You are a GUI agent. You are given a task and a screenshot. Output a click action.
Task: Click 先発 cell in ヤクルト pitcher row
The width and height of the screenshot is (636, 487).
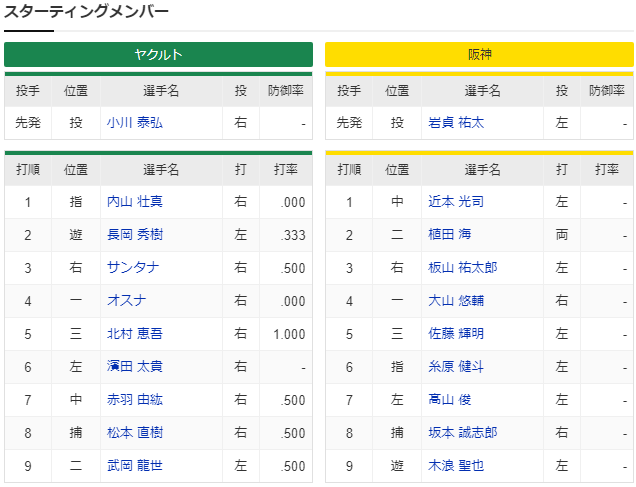click(x=28, y=122)
